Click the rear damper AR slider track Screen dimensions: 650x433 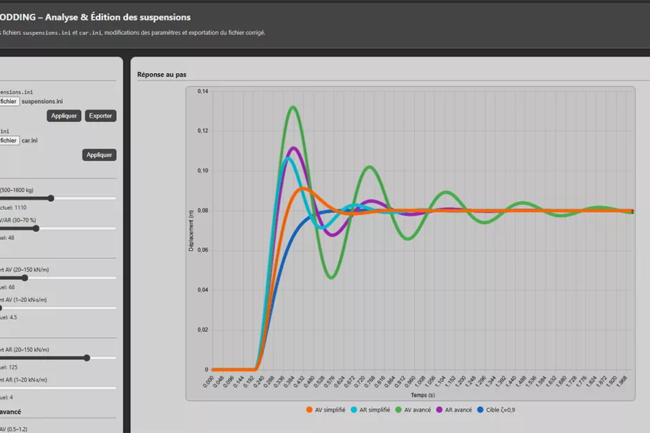click(58, 388)
